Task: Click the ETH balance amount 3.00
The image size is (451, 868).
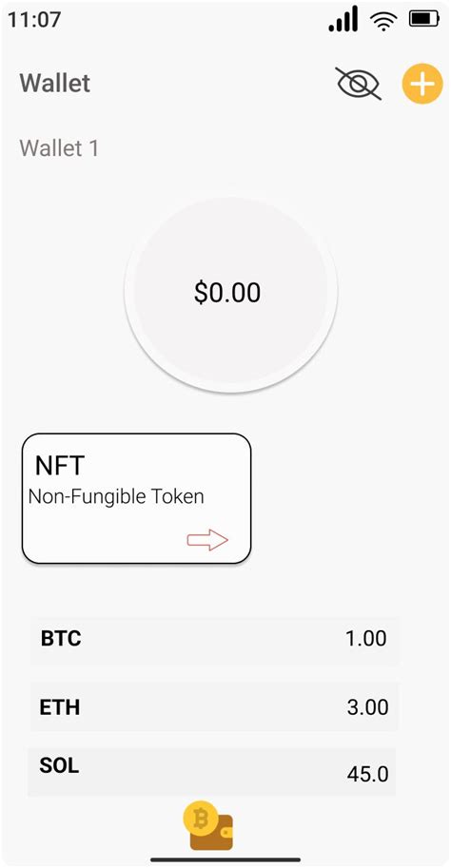Action: click(366, 707)
